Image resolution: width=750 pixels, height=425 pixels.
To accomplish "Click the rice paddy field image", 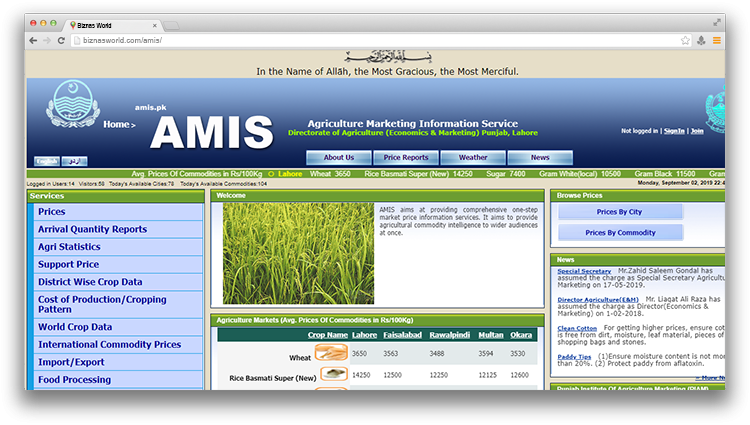I will (298, 253).
